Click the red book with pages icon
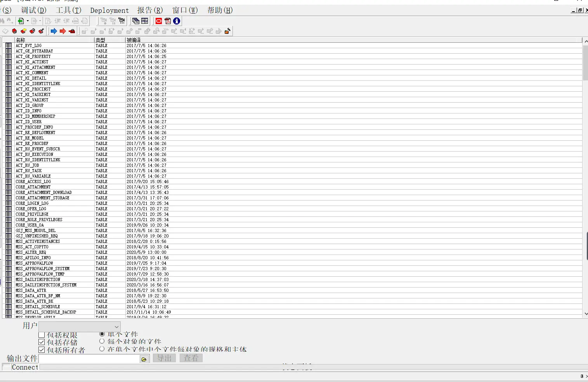Image resolution: width=588 pixels, height=382 pixels. click(x=32, y=31)
